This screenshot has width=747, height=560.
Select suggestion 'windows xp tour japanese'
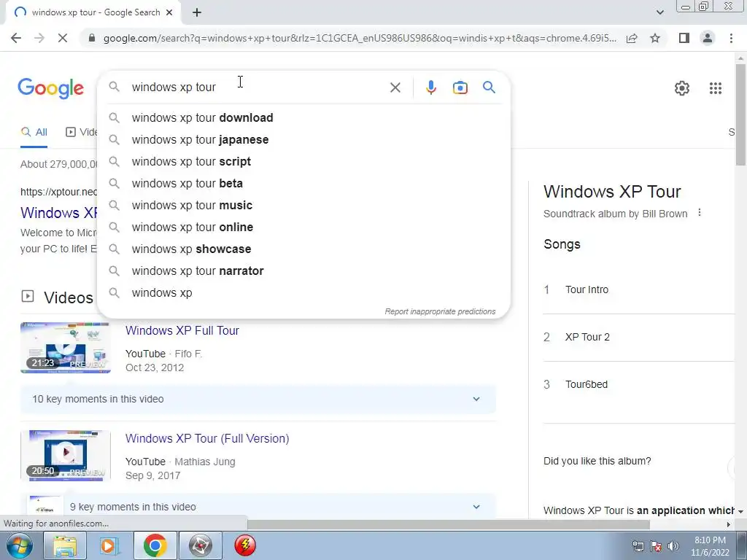click(x=303, y=139)
